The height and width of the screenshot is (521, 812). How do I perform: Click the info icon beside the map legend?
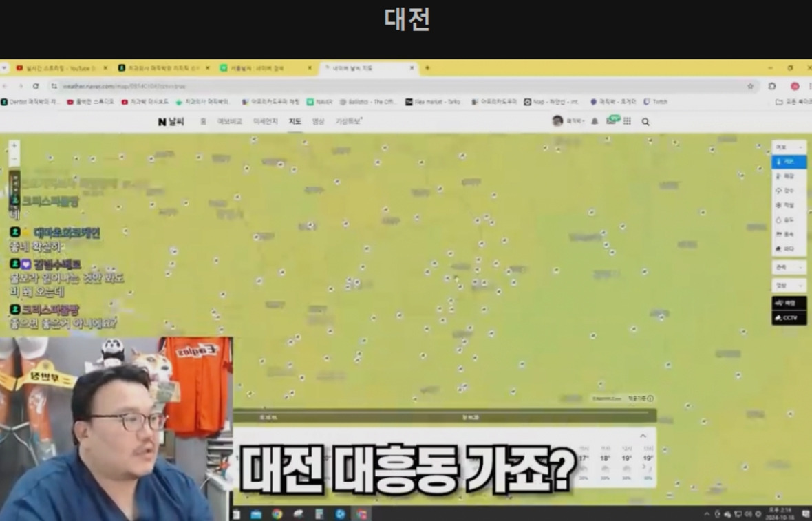[650, 398]
